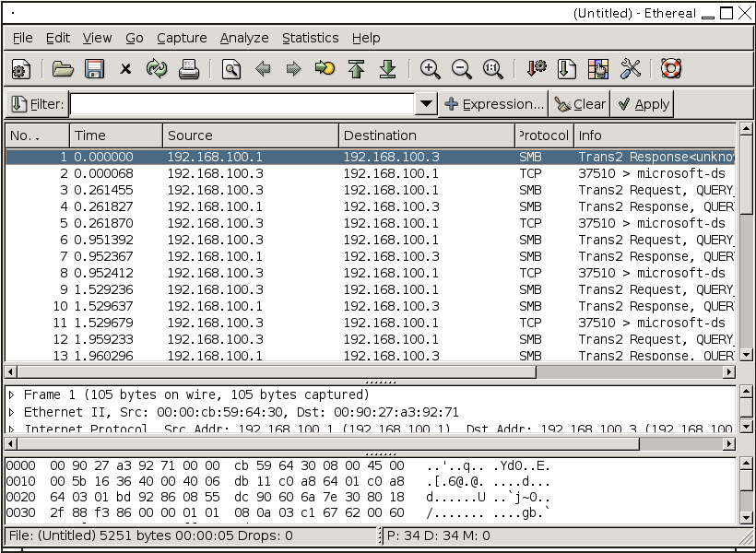Open the capture options icon

[x=20, y=69]
